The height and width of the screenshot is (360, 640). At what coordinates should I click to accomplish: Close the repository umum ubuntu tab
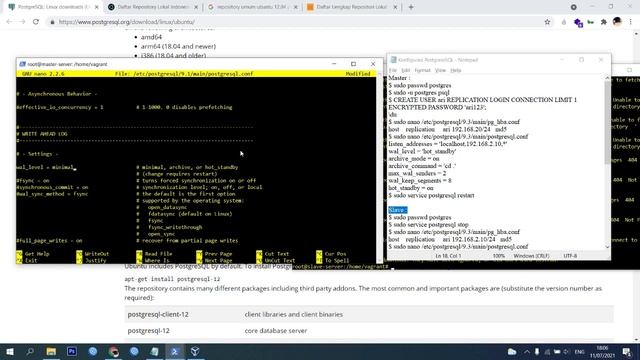pos(296,7)
